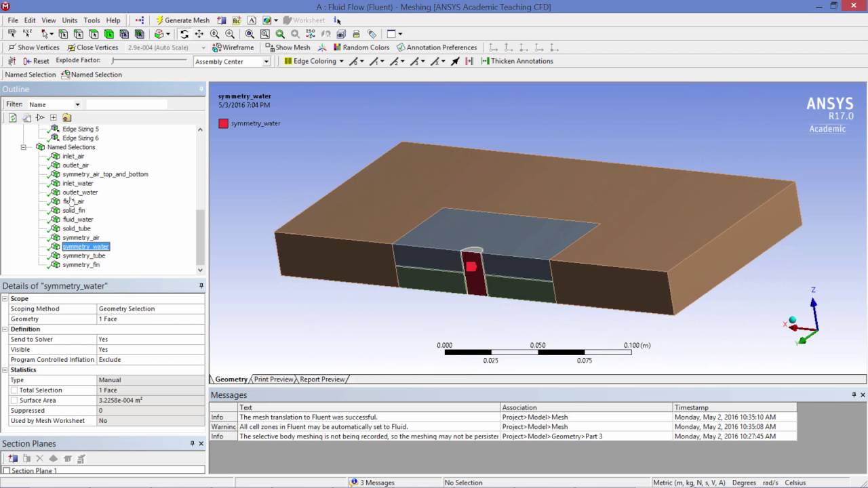
Task: Select outlet_water named selection
Action: tap(80, 192)
